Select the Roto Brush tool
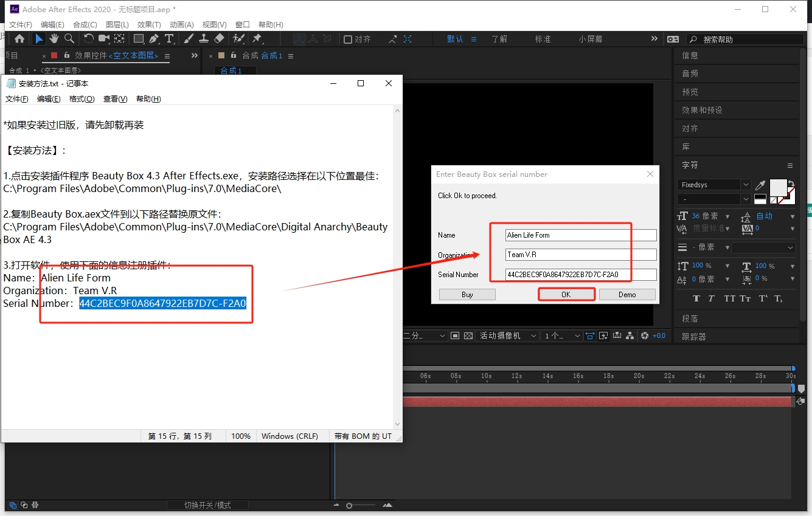This screenshot has height=516, width=812. (x=239, y=39)
